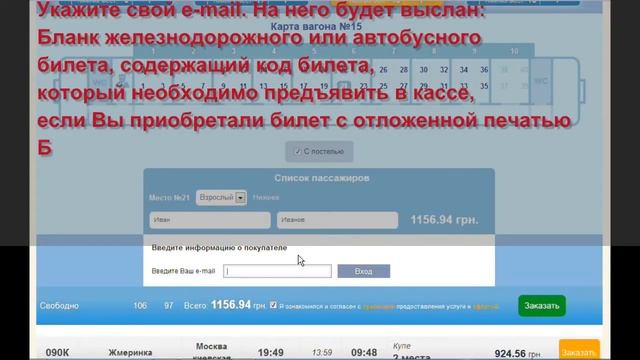Click the 'Вход' login button
The height and width of the screenshot is (360, 640).
(x=364, y=271)
